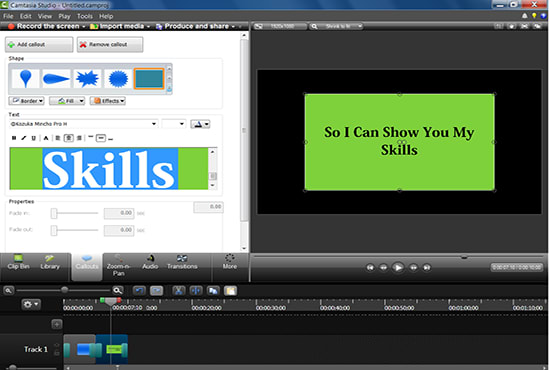
Task: Open the Border dropdown
Action: 27,101
